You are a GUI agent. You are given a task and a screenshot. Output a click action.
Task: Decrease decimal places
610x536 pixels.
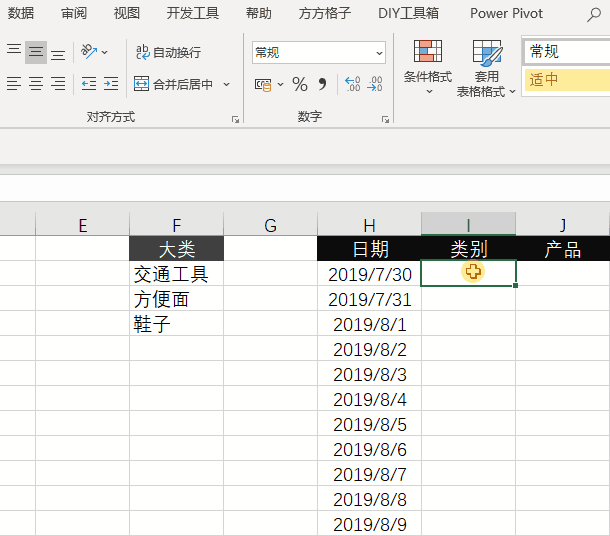(x=375, y=84)
